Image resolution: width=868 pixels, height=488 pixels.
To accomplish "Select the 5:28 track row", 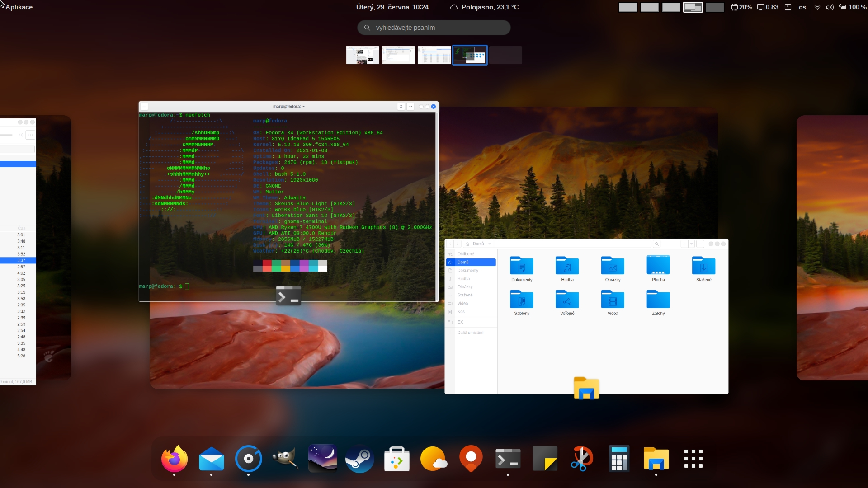I will (x=18, y=356).
